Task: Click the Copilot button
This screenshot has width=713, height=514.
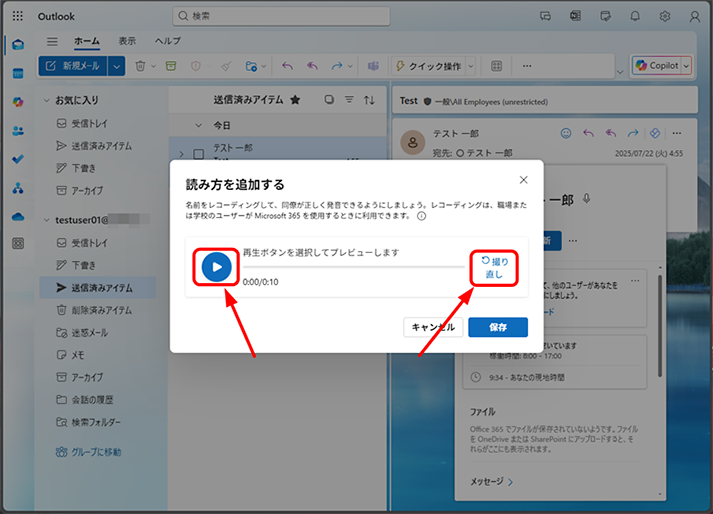Action: click(657, 66)
